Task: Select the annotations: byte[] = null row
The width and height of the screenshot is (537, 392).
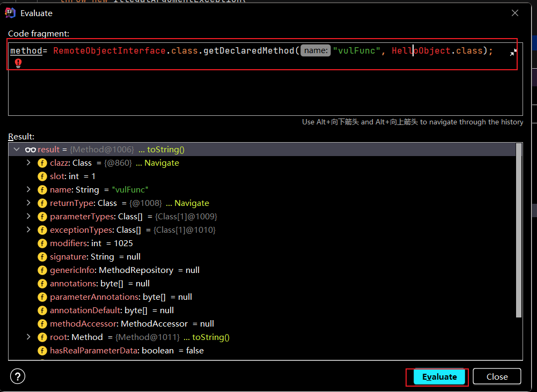Action: pyautogui.click(x=262, y=284)
